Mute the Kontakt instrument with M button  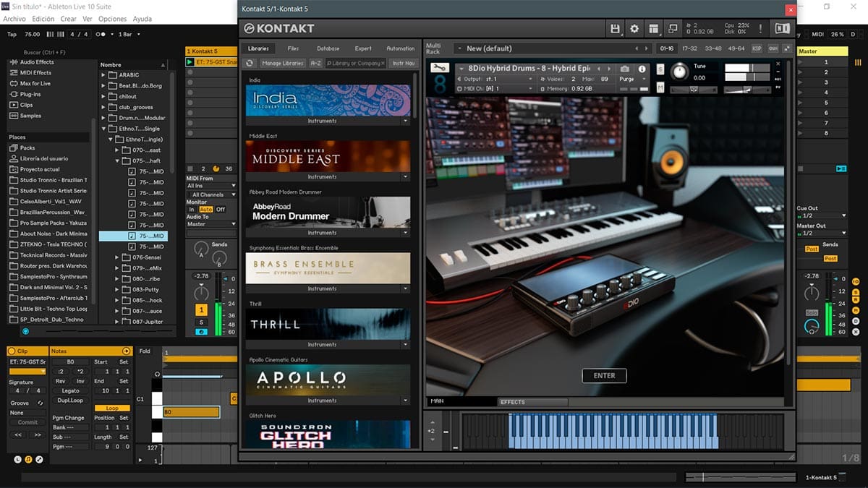[660, 87]
